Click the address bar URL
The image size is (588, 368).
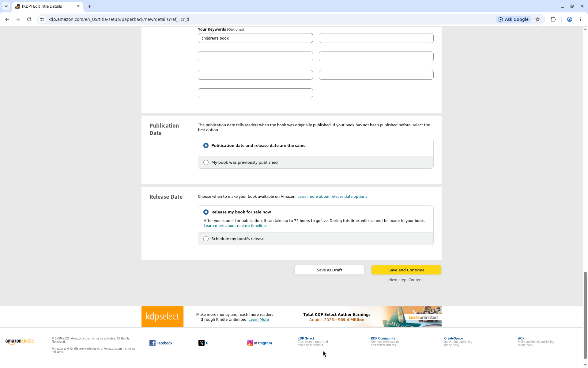click(x=119, y=19)
